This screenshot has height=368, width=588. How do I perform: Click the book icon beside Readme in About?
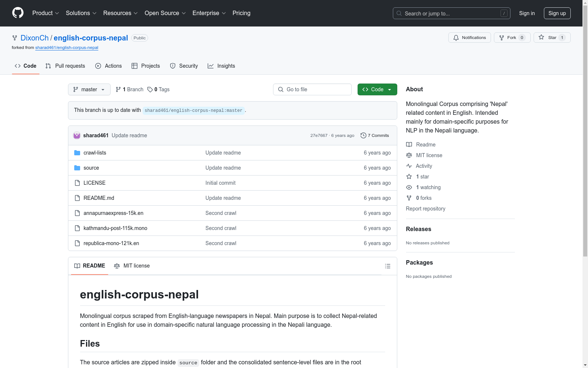coord(409,145)
